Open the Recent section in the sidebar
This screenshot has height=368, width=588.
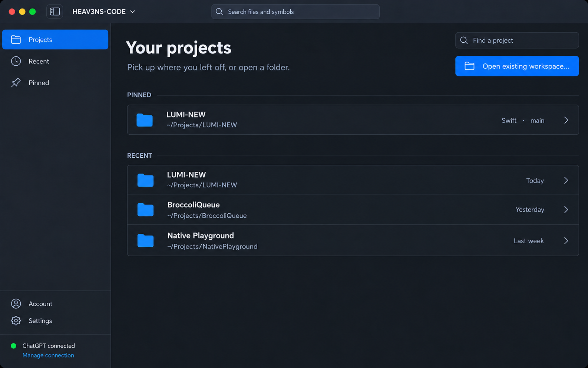pyautogui.click(x=55, y=61)
